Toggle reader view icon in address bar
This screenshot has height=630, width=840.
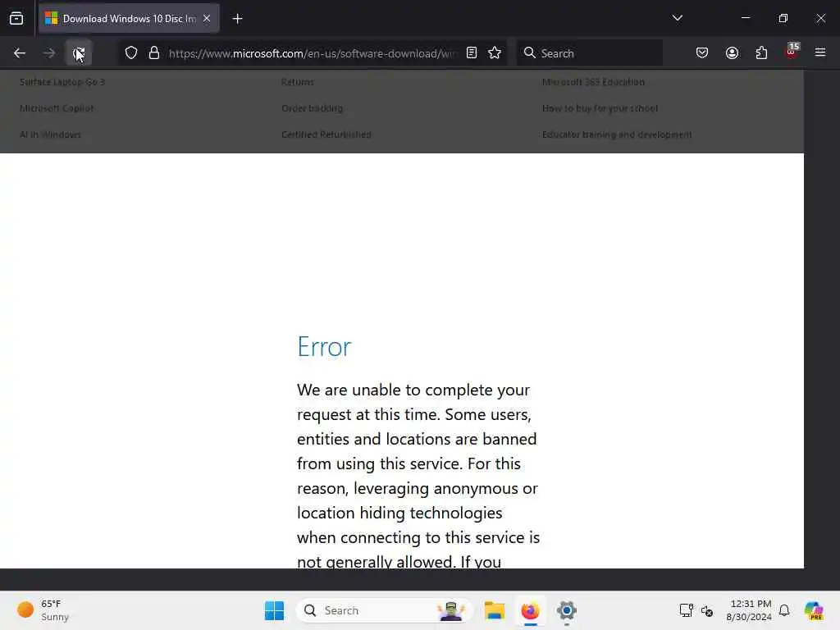click(472, 52)
